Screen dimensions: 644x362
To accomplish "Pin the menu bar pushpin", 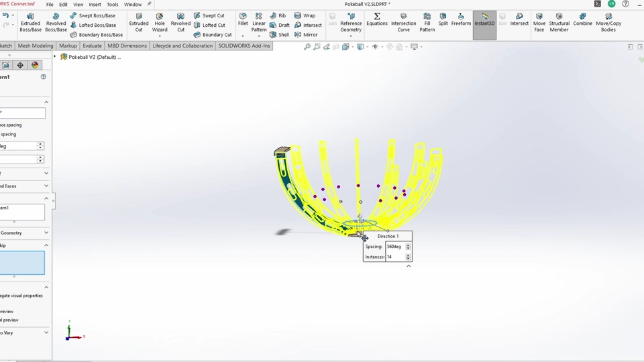I will coord(149,4).
